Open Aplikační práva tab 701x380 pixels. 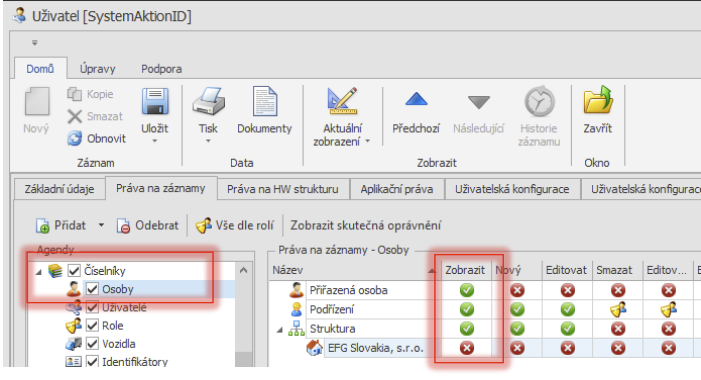click(397, 189)
